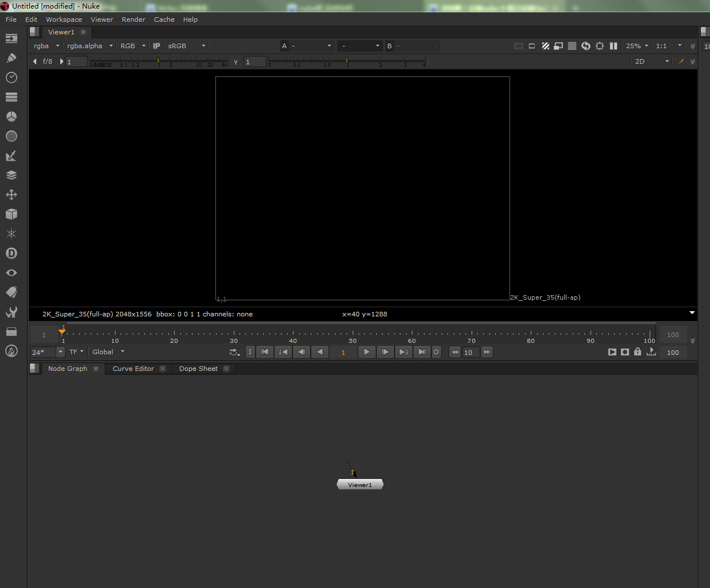
Task: Open the rgba.alpha channel dropdown
Action: [90, 46]
